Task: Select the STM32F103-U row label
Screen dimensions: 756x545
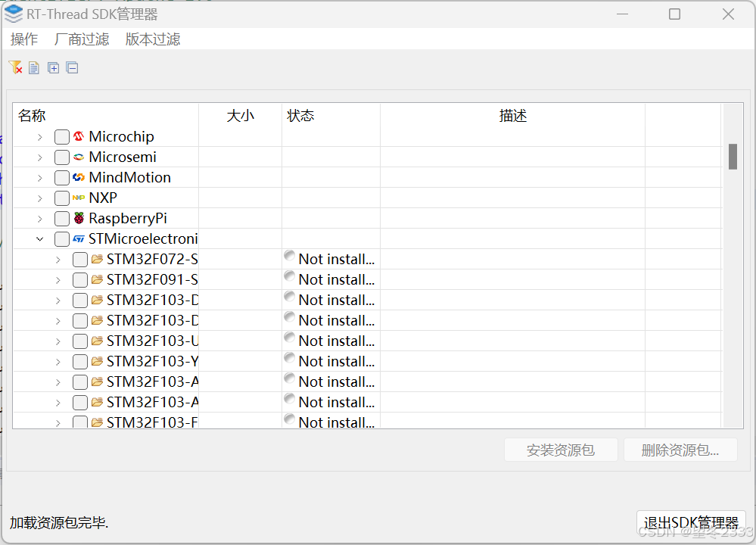Action: tap(152, 341)
